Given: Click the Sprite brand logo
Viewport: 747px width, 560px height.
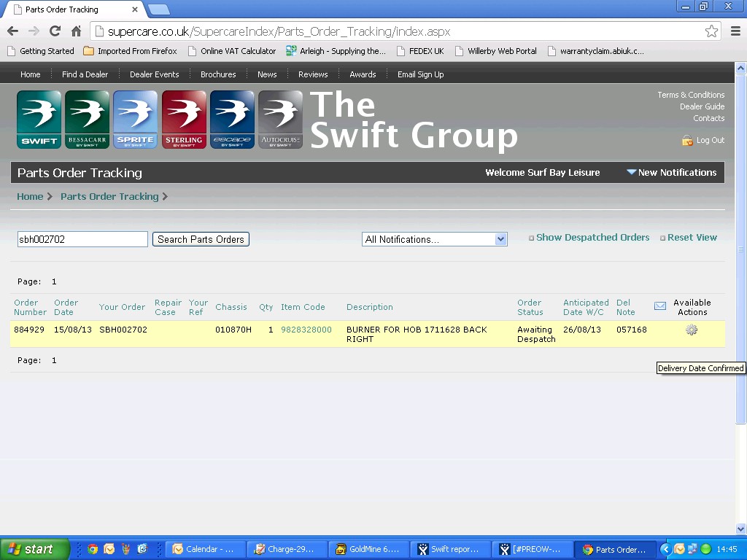Looking at the screenshot, I should (135, 120).
